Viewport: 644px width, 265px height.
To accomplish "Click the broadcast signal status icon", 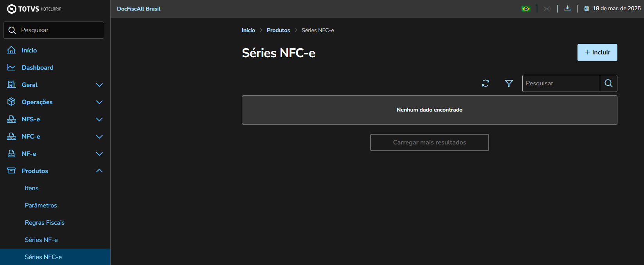I will click(x=547, y=9).
